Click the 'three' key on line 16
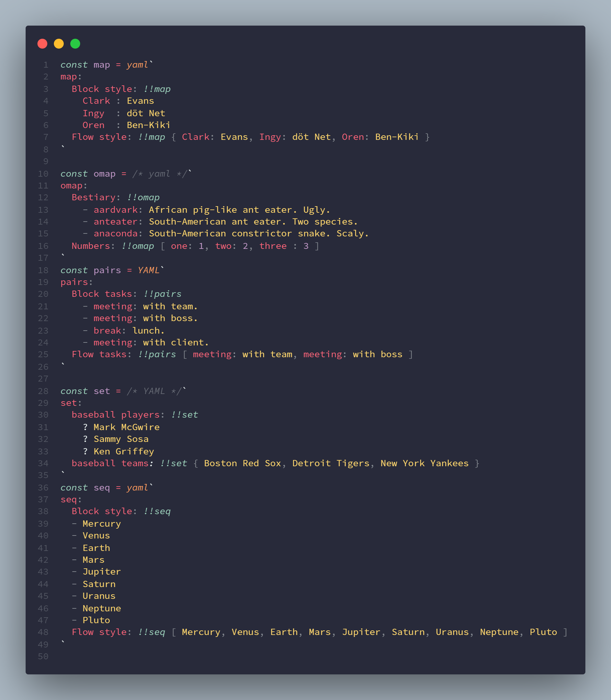The height and width of the screenshot is (700, 611). click(273, 246)
